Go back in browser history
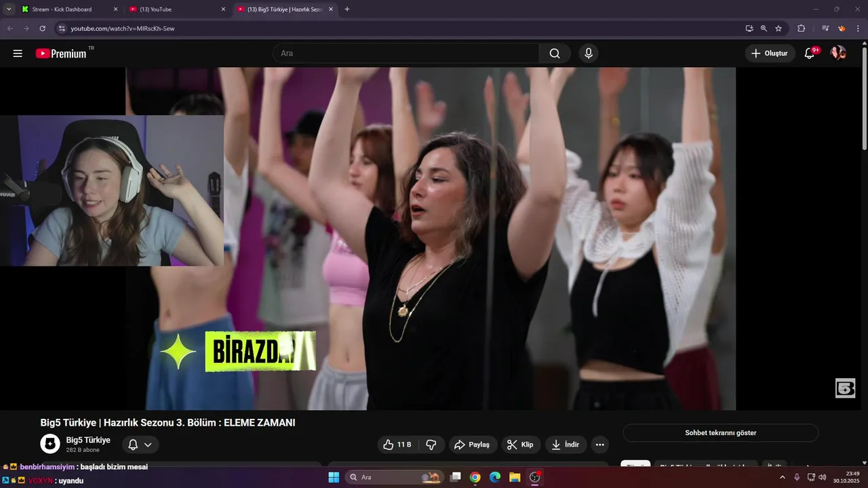This screenshot has height=488, width=868. pos(10,28)
